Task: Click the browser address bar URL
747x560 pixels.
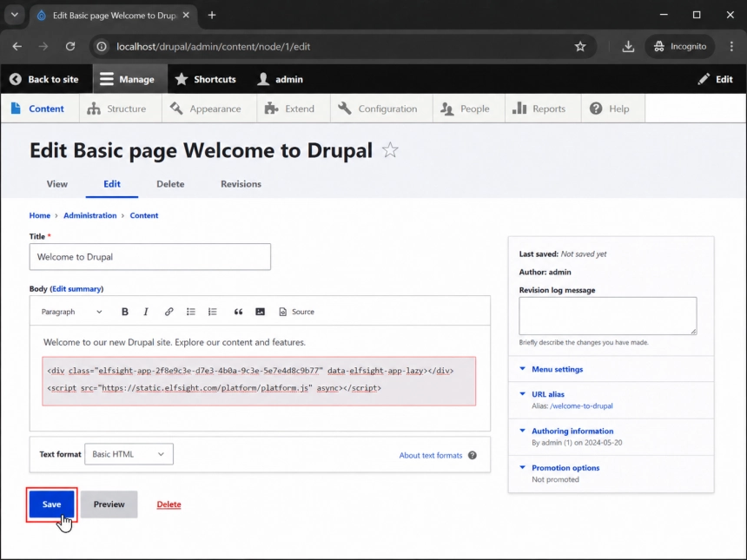Action: (214, 46)
